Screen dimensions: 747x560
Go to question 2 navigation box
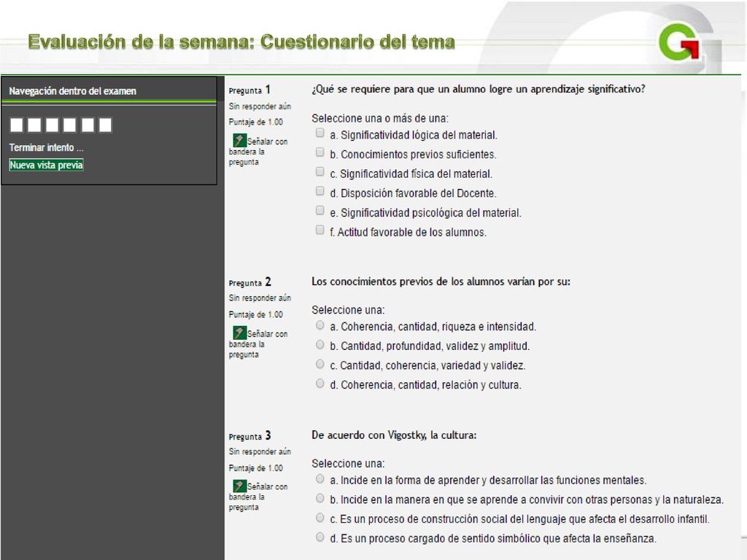pos(34,125)
